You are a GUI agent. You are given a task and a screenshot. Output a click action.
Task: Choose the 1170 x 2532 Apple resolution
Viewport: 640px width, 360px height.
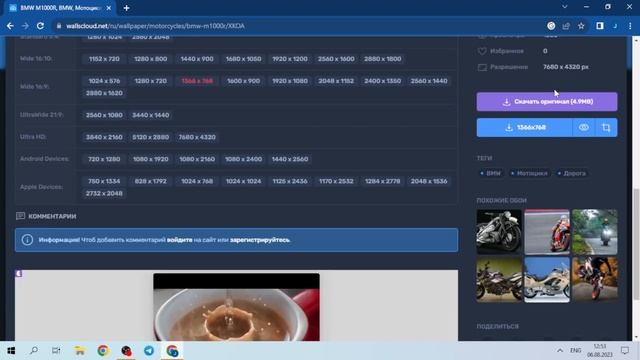[x=336, y=181]
